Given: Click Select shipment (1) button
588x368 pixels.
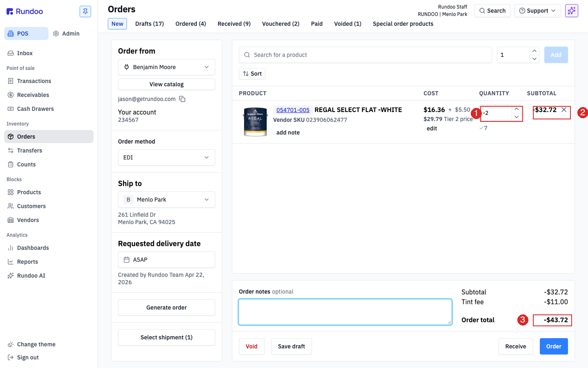Looking at the screenshot, I should tap(167, 337).
